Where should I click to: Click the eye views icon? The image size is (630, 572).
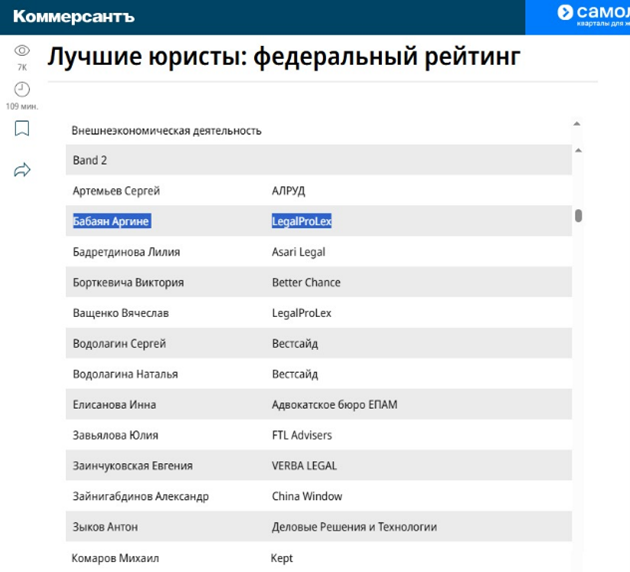point(22,51)
